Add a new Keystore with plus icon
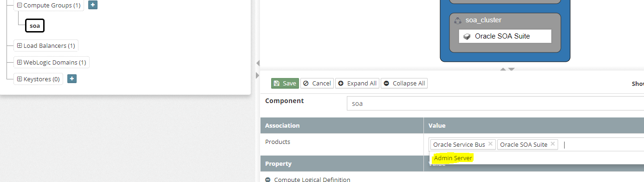Image resolution: width=644 pixels, height=182 pixels. pyautogui.click(x=72, y=79)
